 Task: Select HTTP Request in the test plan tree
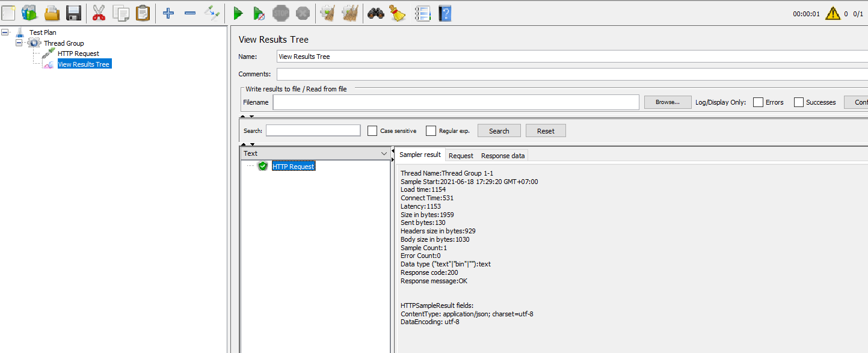click(x=78, y=54)
